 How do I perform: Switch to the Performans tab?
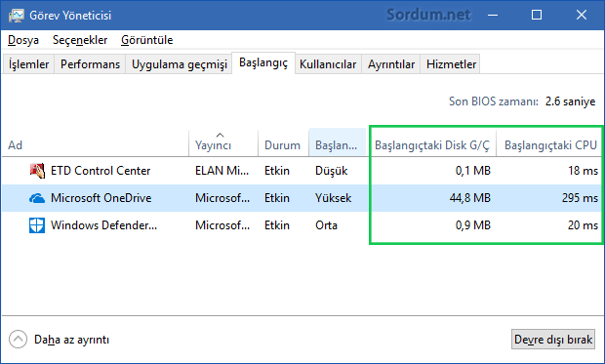(90, 64)
